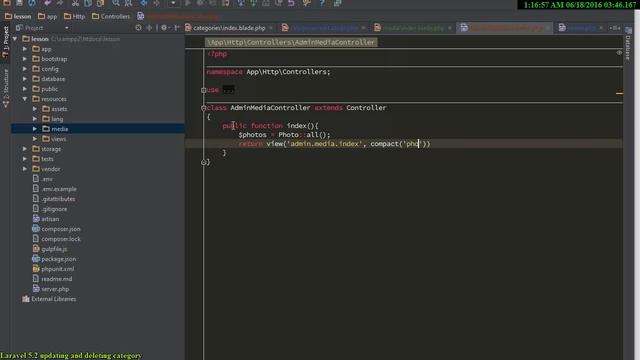Select the .gitattributes file

coord(58,199)
